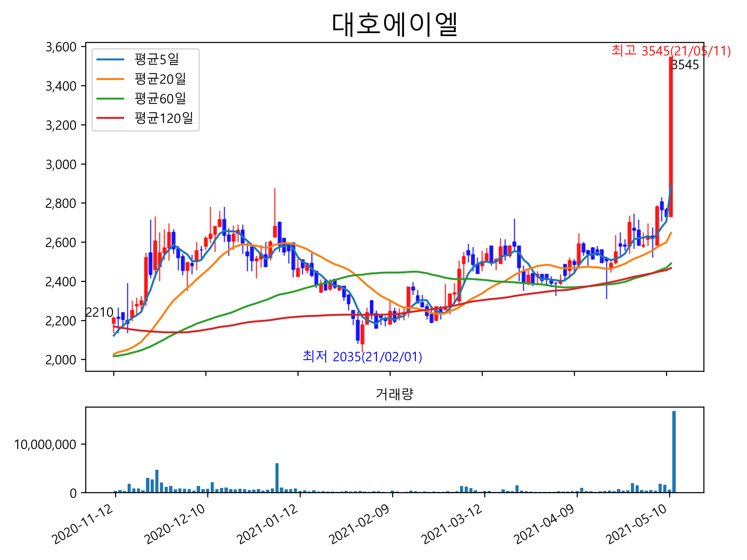Click the 평균5일 legend entry

(156, 59)
